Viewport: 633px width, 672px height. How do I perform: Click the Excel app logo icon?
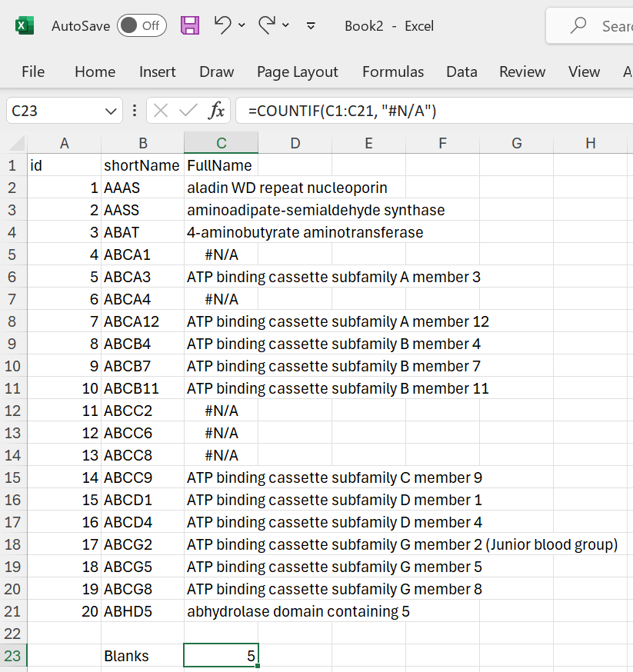pyautogui.click(x=25, y=26)
